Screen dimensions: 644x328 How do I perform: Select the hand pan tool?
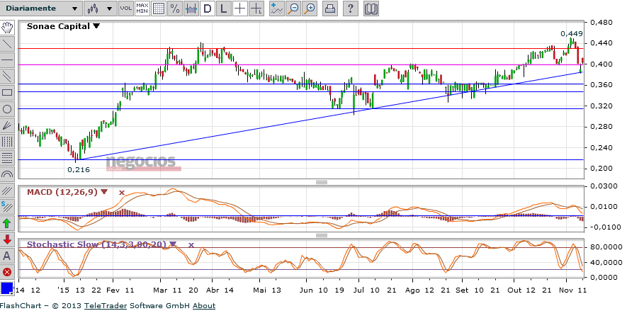coord(7,28)
